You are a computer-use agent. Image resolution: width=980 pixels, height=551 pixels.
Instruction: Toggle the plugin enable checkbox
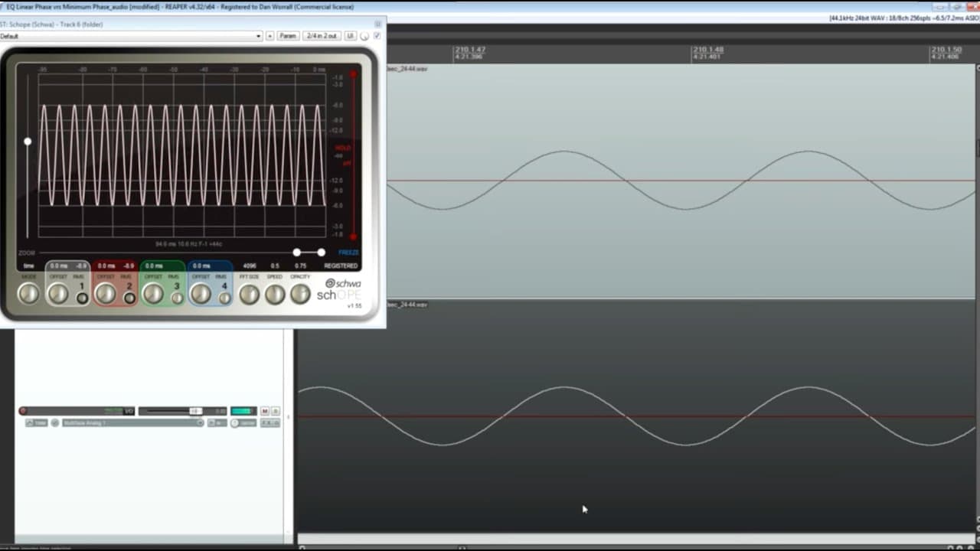click(x=378, y=35)
